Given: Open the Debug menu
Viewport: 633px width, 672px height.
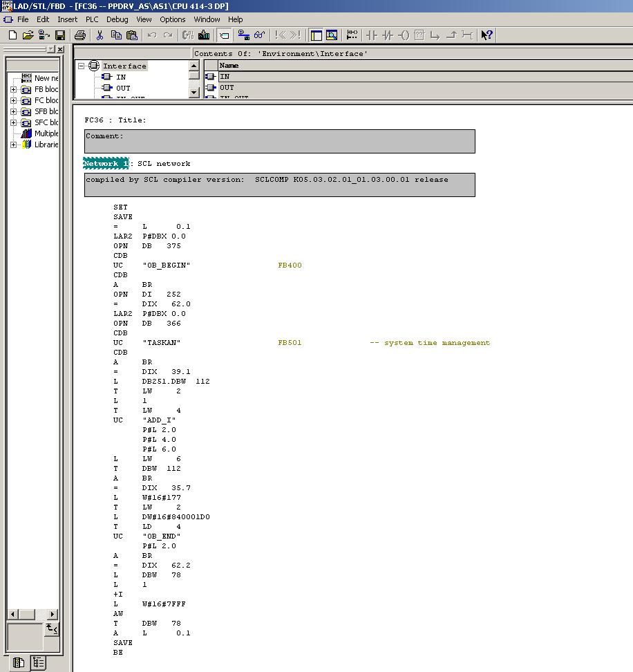Looking at the screenshot, I should [x=117, y=19].
